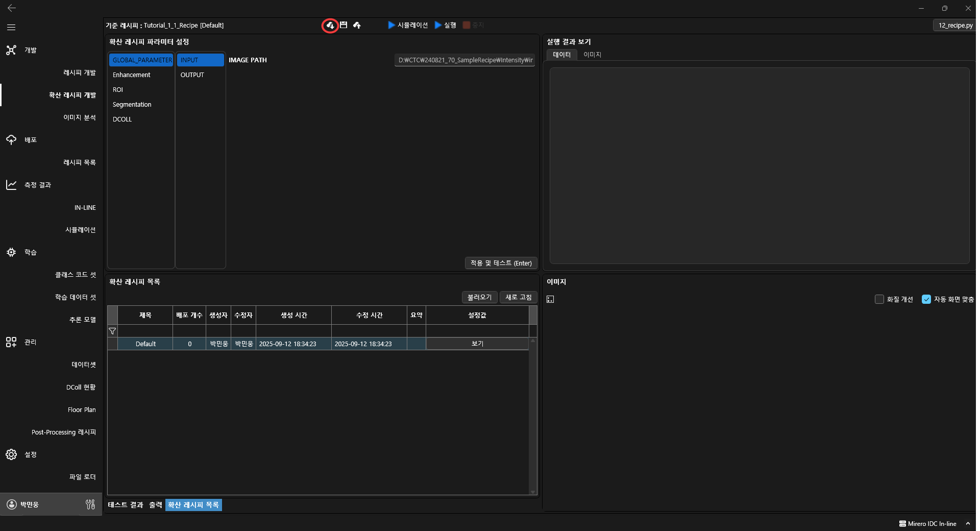The height and width of the screenshot is (531, 980).
Task: Open the 테스트 결과 bottom tab
Action: [126, 505]
